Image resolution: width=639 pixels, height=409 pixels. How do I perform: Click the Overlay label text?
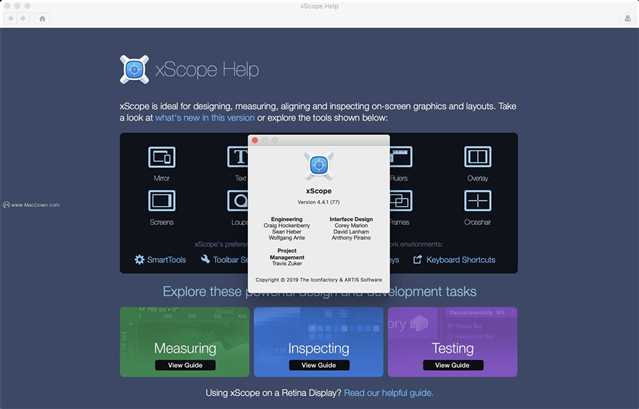(478, 178)
